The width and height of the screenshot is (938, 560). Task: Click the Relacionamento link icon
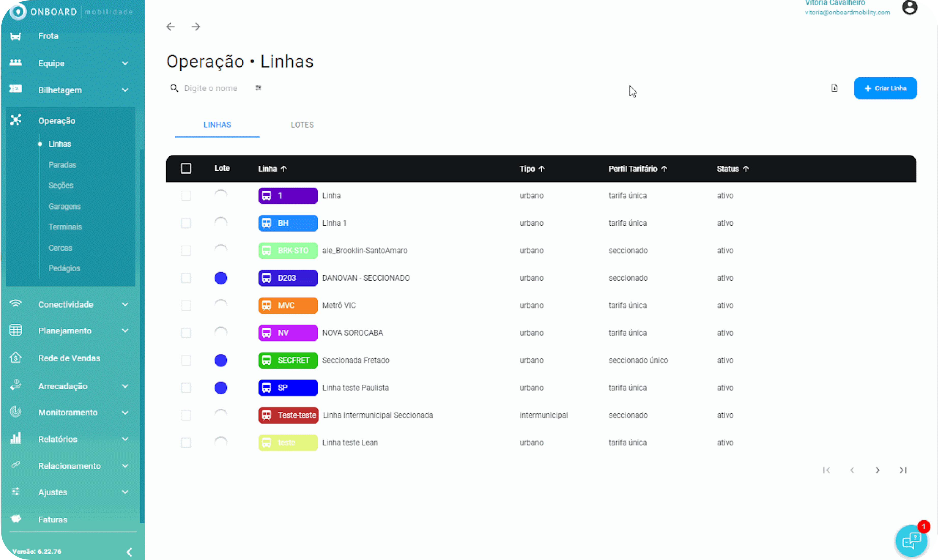click(x=16, y=465)
